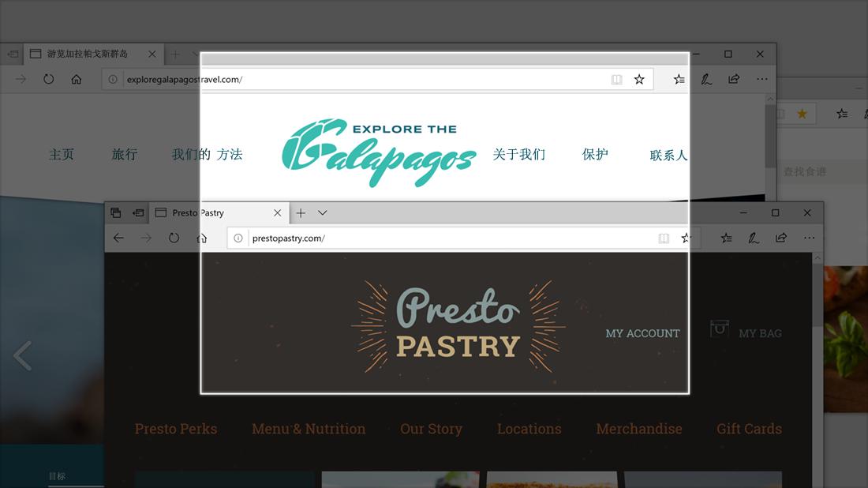Open settings ellipsis menu in Presto window
The height and width of the screenshot is (488, 868).
810,238
